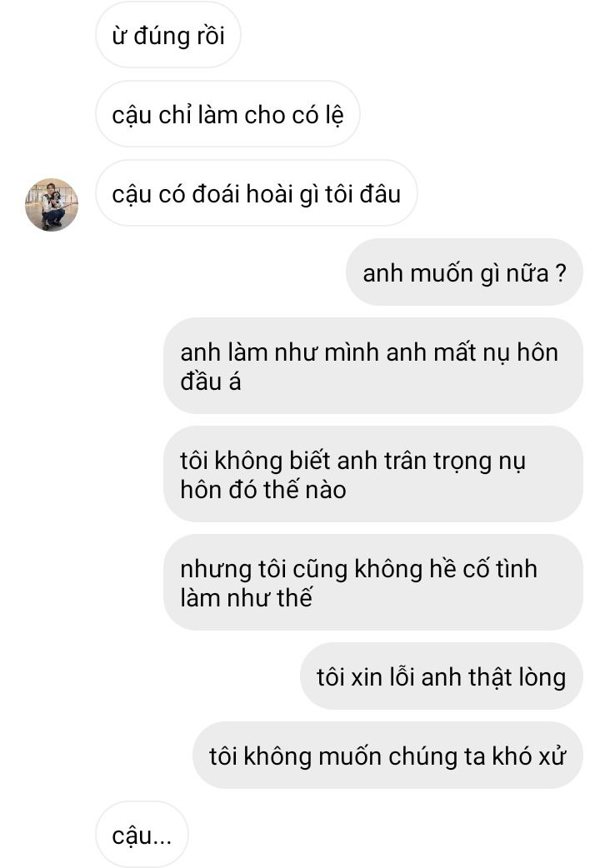Select message "cậu có đoái hoài gì tôi đâu"
The height and width of the screenshot is (868, 600).
pyautogui.click(x=256, y=194)
